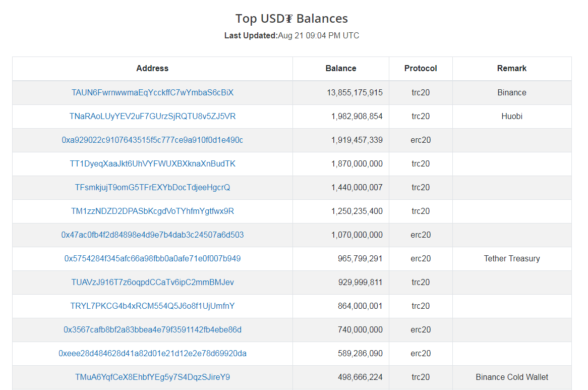Select balance value 498,666,224
588x390 pixels.
click(361, 377)
